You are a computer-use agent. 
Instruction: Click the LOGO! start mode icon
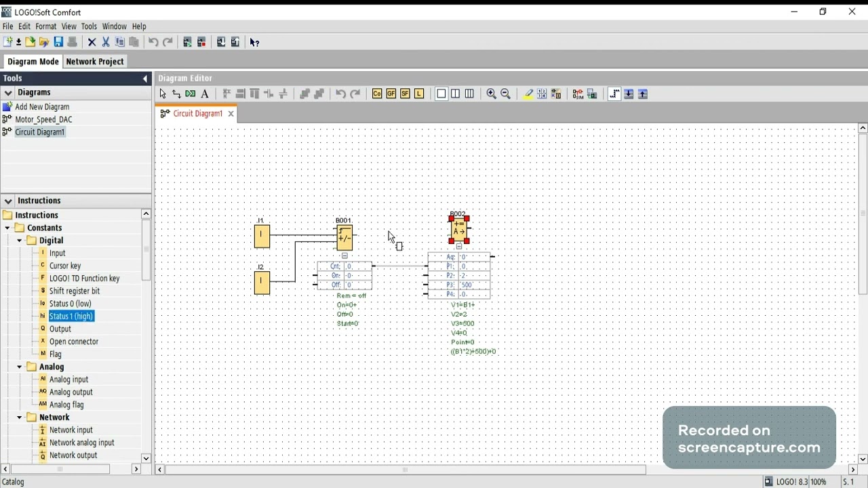click(x=188, y=42)
